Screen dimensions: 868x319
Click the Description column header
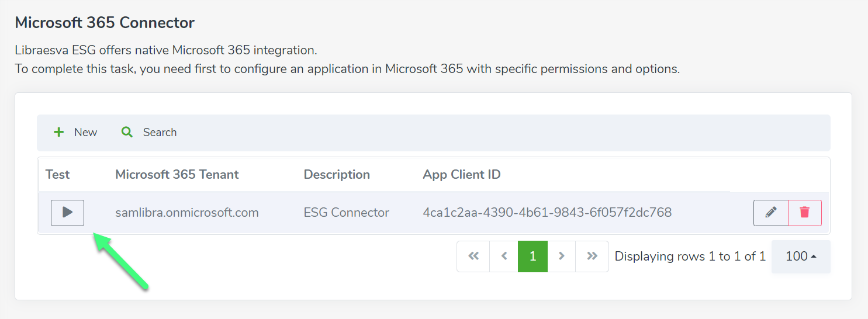coord(337,175)
